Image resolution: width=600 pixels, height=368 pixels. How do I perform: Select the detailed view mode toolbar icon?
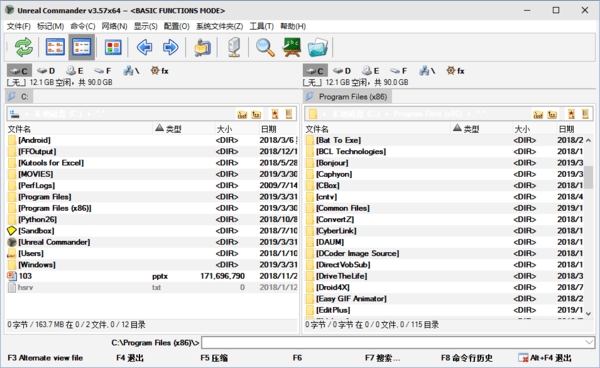pyautogui.click(x=82, y=47)
